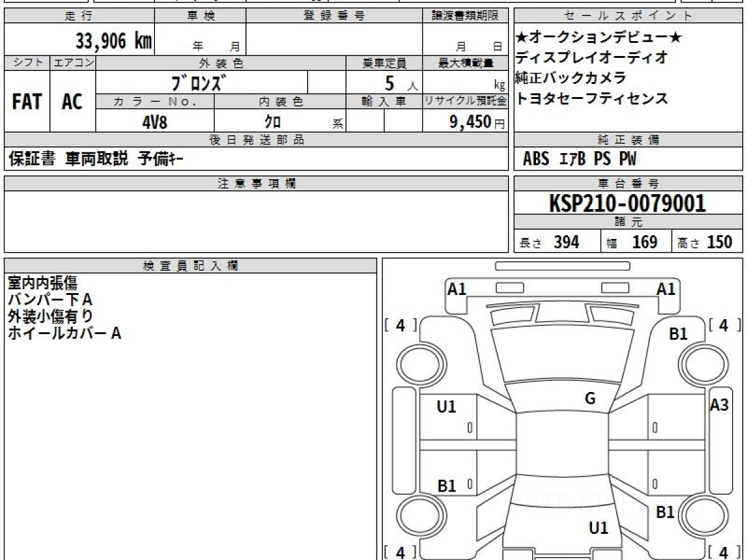Click the エアコン header label
This screenshot has height=560, width=747.
(73, 63)
